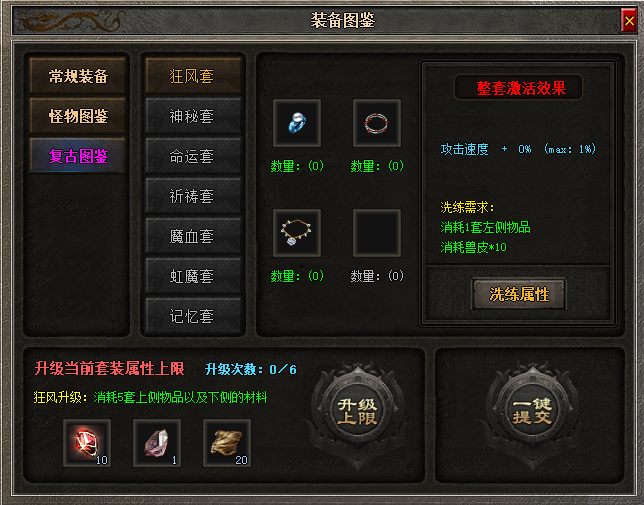
Task: Click the pearl necklace item slot
Action: [297, 233]
